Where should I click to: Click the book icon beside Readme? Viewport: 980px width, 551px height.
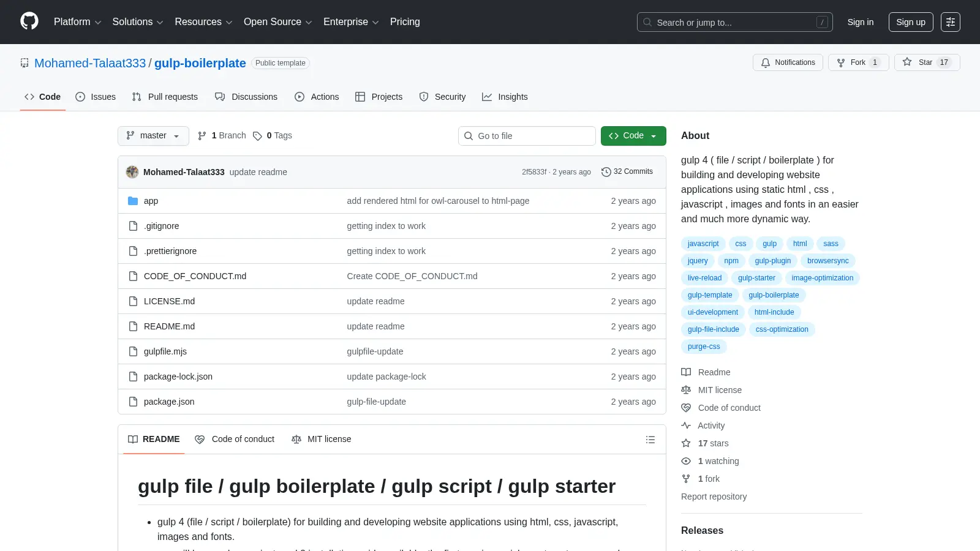pyautogui.click(x=686, y=372)
